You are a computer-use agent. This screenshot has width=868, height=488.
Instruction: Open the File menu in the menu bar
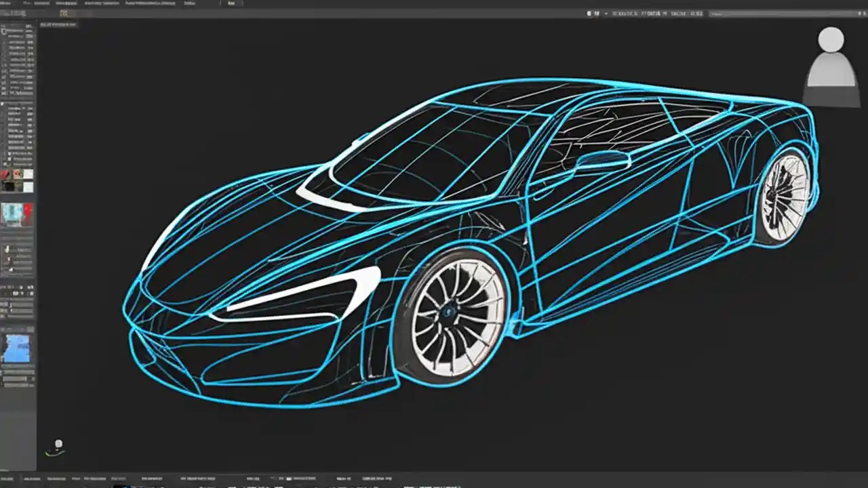point(7,3)
